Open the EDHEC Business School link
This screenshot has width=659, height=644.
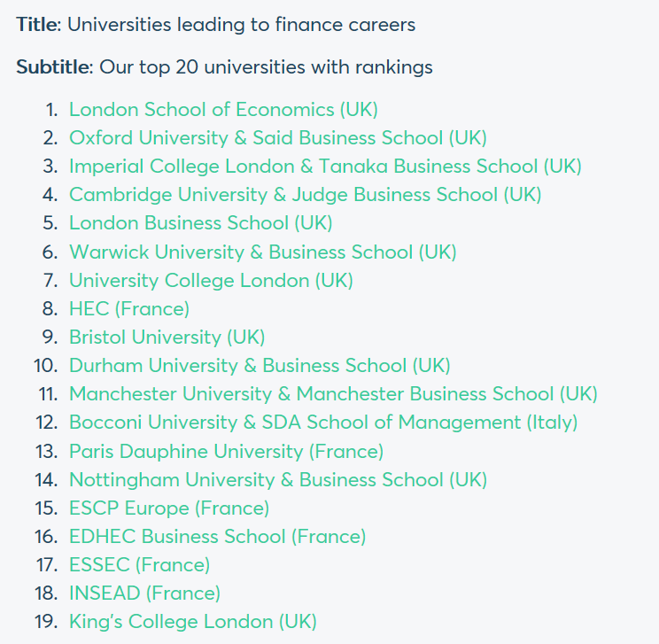pyautogui.click(x=217, y=537)
